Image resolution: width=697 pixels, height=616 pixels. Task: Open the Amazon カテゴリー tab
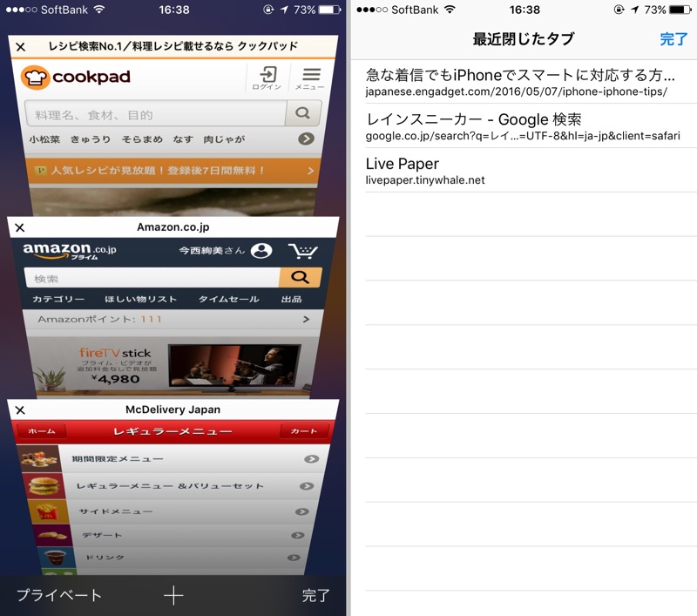pos(58,299)
